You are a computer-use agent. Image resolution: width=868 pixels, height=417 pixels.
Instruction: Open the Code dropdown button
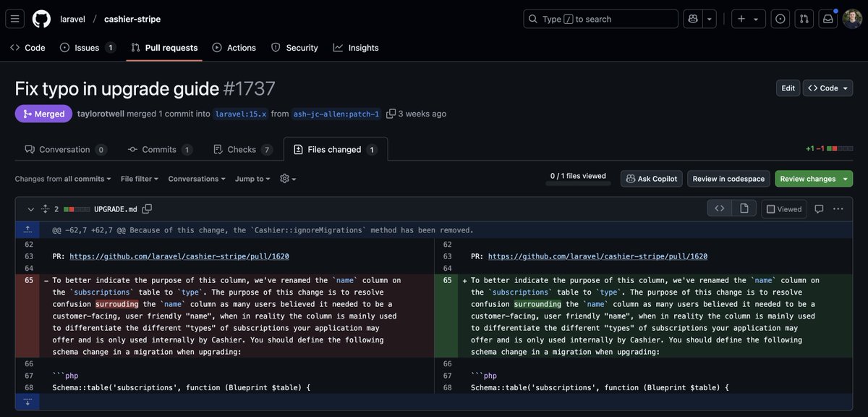coord(828,88)
